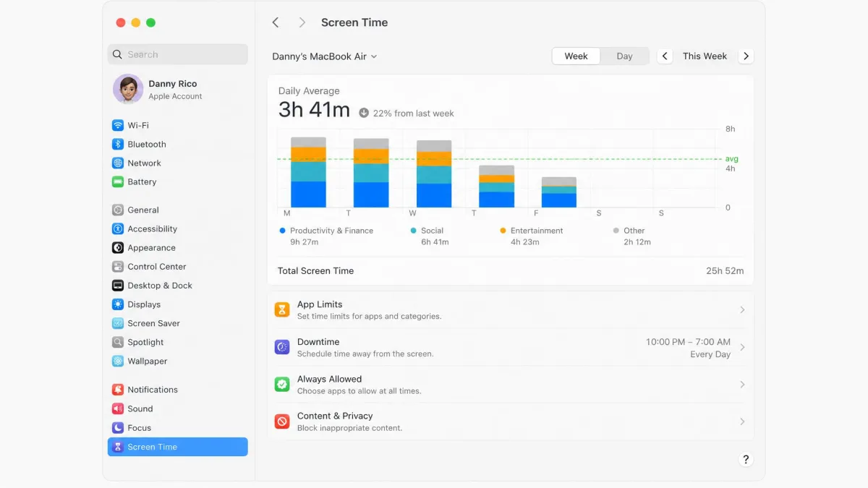Switch to the Week view
This screenshot has height=488, width=868.
576,56
